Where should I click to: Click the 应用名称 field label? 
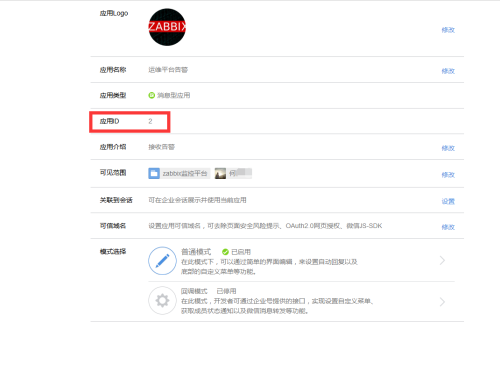(x=113, y=70)
